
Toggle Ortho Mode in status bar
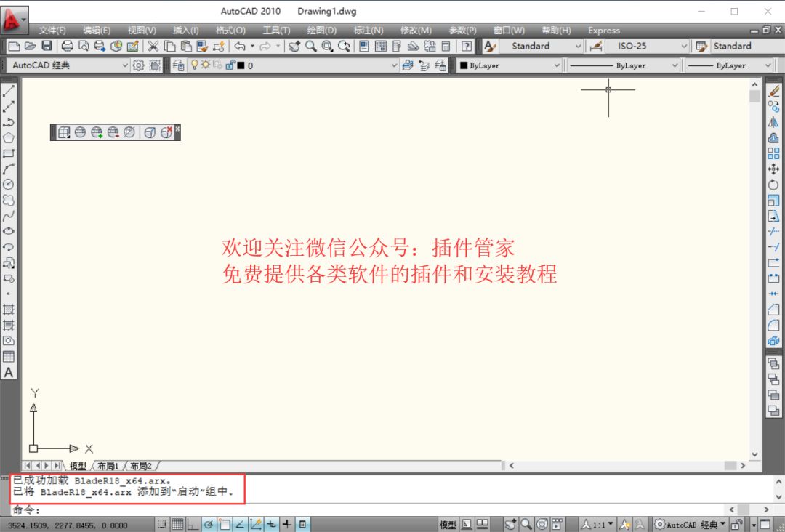[x=193, y=525]
